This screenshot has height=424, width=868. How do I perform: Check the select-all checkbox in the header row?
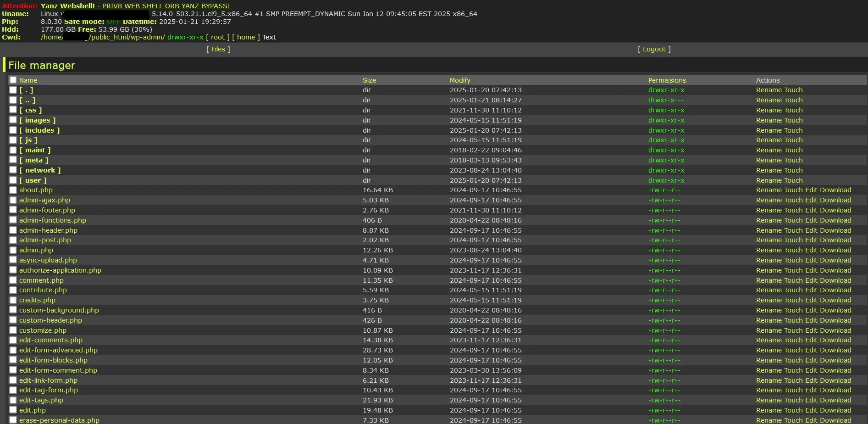click(13, 79)
